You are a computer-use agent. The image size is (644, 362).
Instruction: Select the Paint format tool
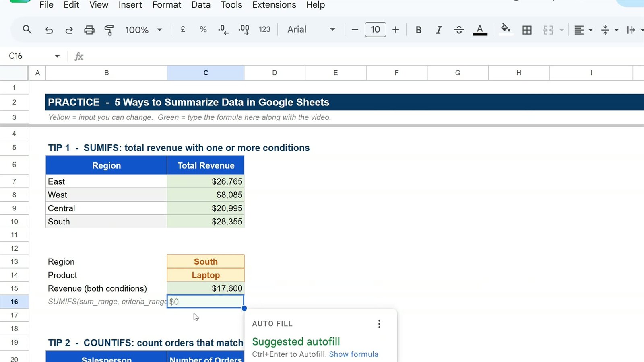[x=109, y=30]
